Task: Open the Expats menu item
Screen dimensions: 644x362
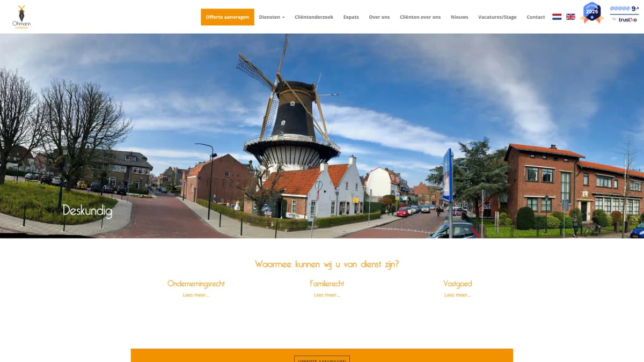Action: click(x=350, y=17)
